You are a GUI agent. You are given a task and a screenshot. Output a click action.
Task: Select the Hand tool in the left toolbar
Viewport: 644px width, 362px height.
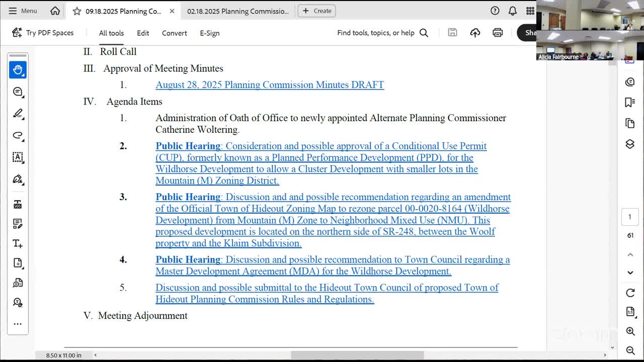click(18, 69)
